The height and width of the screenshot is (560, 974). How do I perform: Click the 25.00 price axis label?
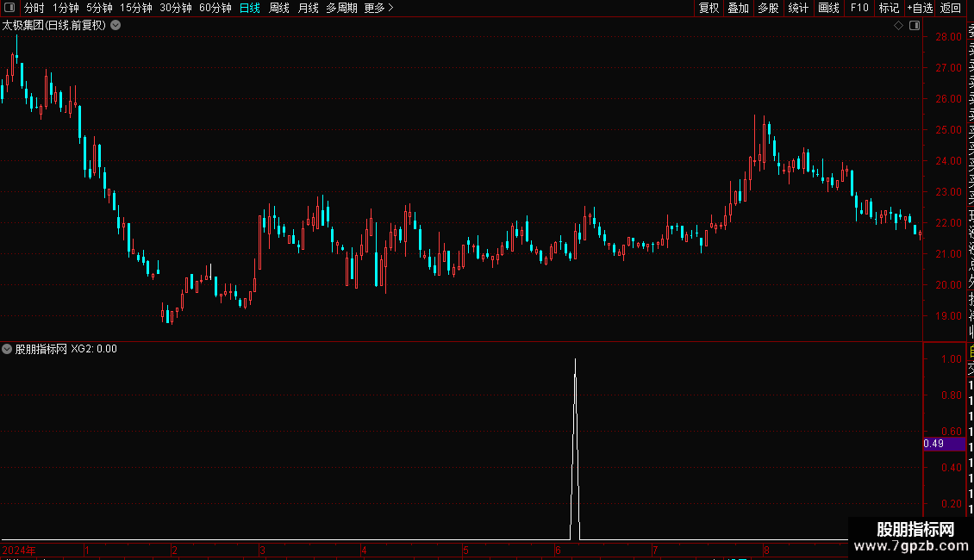click(x=948, y=130)
